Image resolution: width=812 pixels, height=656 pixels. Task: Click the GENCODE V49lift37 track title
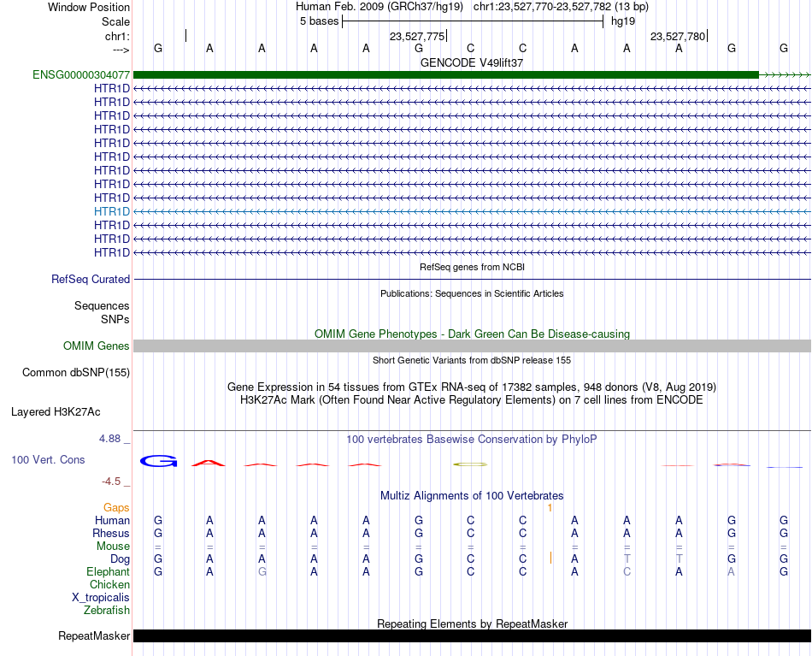[472, 62]
